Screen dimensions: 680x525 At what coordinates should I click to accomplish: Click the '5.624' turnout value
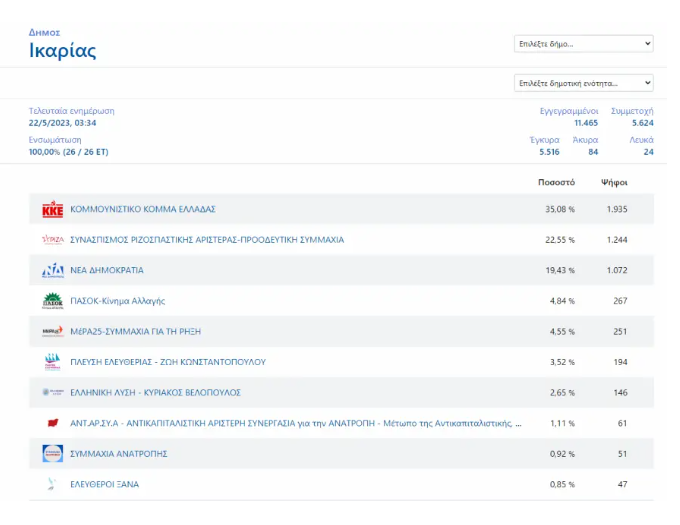click(643, 123)
